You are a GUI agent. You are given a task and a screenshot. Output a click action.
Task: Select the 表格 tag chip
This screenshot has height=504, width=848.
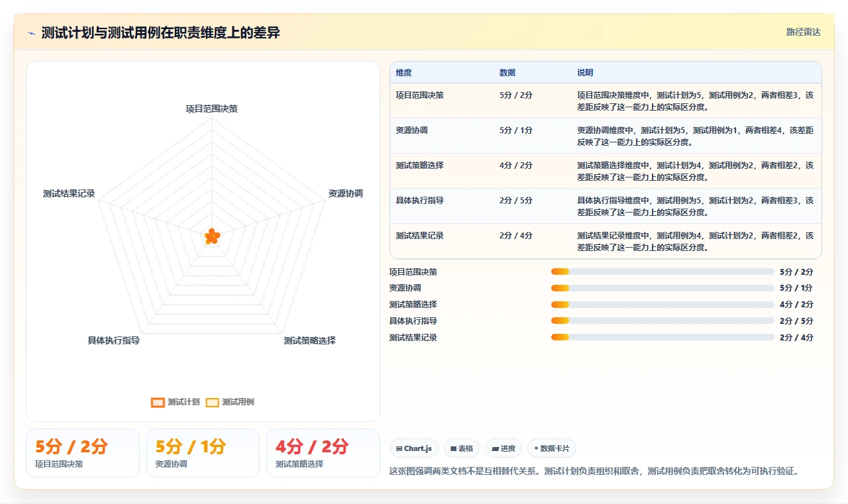pyautogui.click(x=461, y=448)
